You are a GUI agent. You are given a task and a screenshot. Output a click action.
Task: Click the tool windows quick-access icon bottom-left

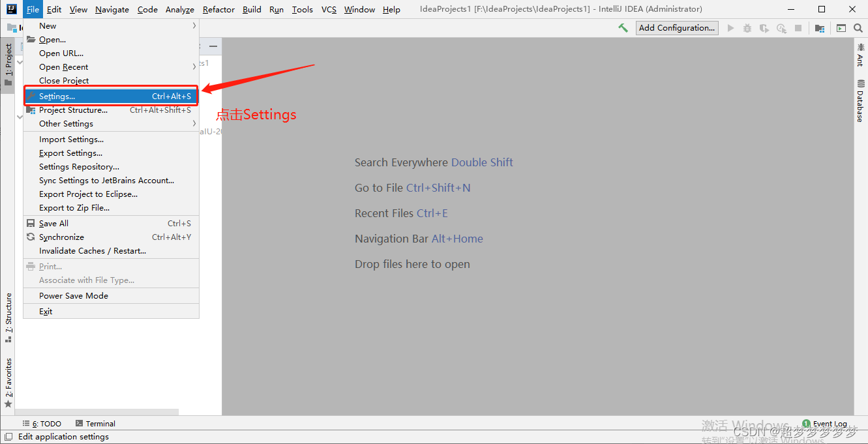8,437
